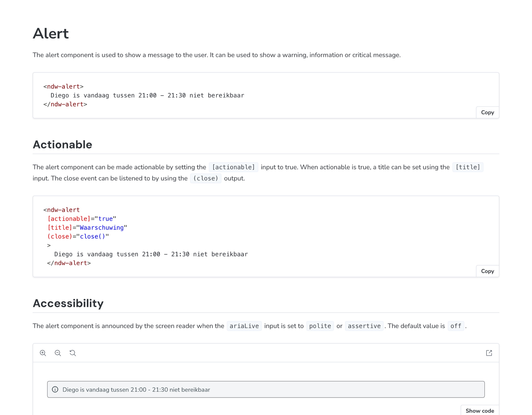Click the (close) inline code tag
The image size is (532, 415).
tap(206, 178)
